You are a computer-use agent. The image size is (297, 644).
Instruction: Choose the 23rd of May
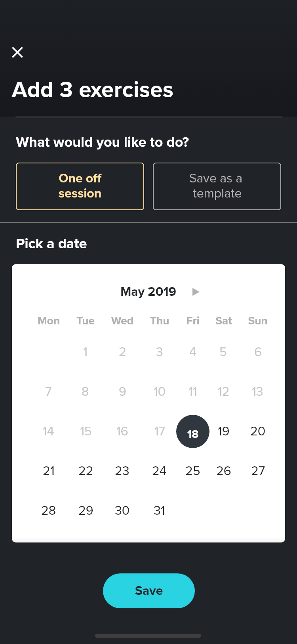[x=122, y=471]
